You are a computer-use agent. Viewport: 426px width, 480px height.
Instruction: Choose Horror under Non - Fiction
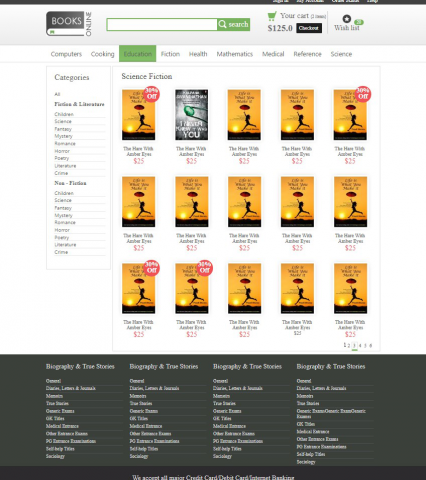click(x=62, y=230)
